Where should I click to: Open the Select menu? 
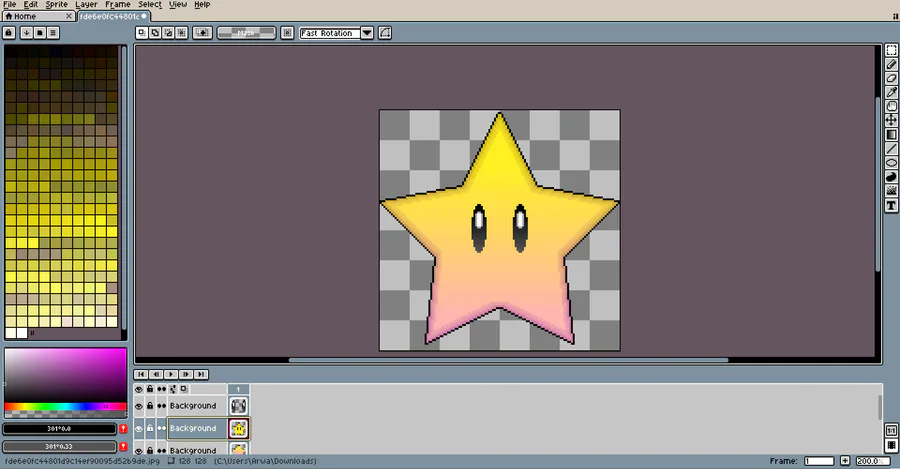[x=150, y=5]
